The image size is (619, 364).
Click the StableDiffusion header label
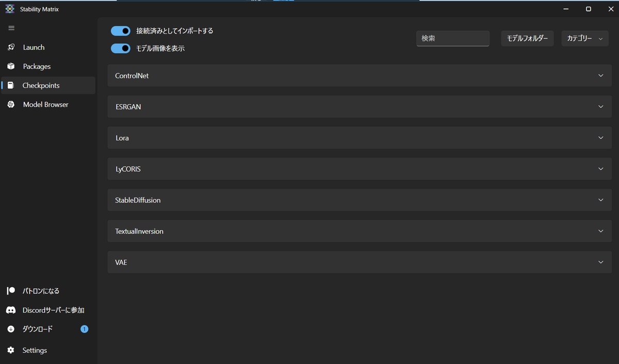[x=138, y=200]
